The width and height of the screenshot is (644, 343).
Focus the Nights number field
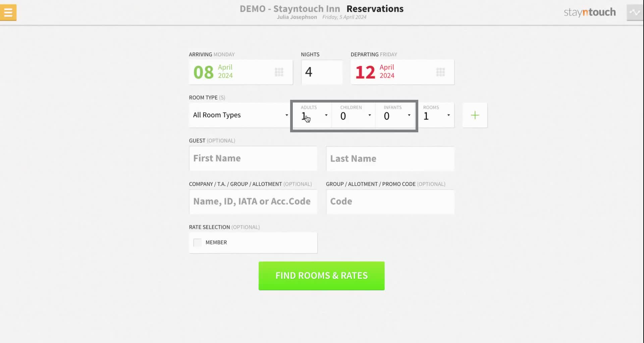click(x=322, y=72)
